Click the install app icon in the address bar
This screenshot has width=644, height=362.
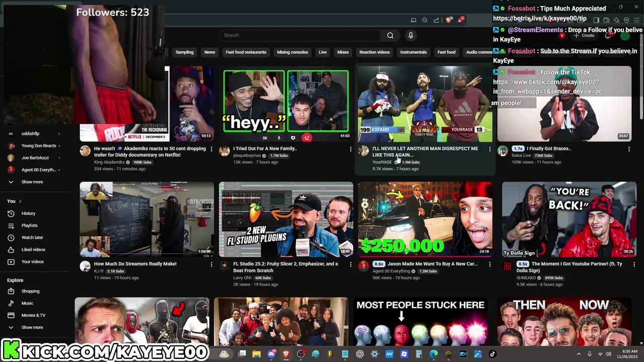pos(414,20)
